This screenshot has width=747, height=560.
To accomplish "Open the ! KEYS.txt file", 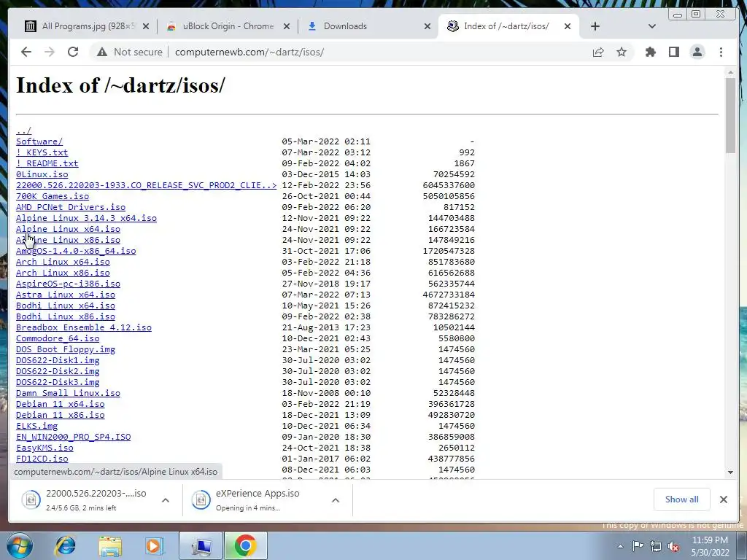I will click(x=42, y=152).
